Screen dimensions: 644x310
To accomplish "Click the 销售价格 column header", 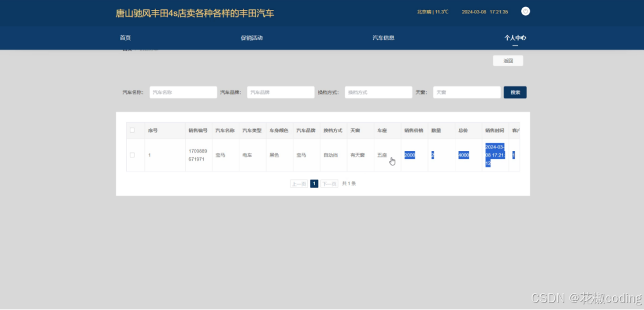I will click(413, 131).
